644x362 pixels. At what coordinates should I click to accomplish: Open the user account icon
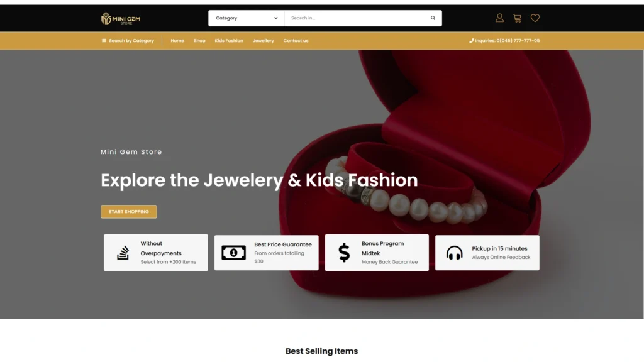[499, 18]
